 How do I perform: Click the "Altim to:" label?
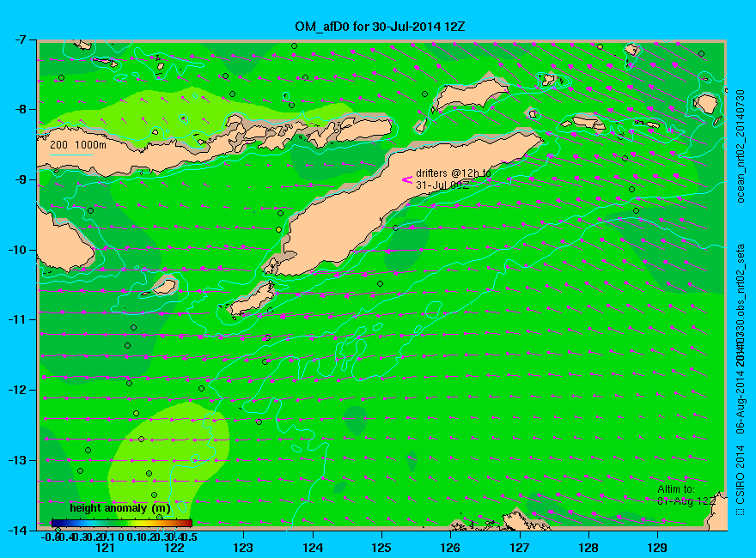coord(676,489)
